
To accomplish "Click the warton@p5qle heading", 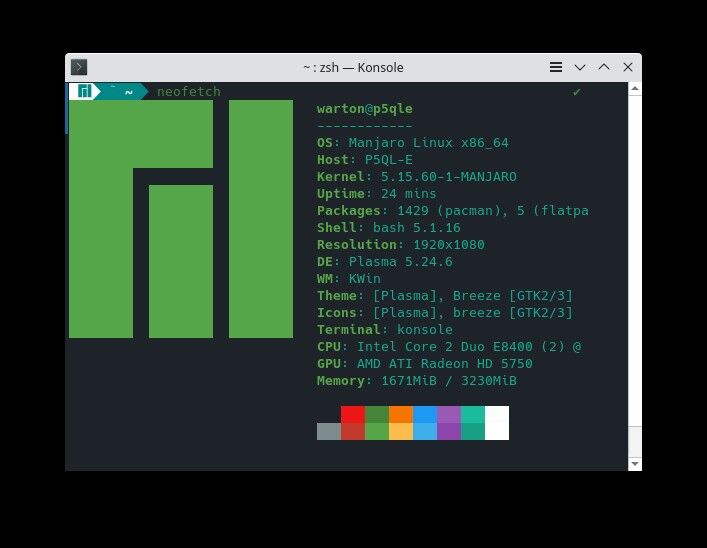I will pyautogui.click(x=364, y=109).
